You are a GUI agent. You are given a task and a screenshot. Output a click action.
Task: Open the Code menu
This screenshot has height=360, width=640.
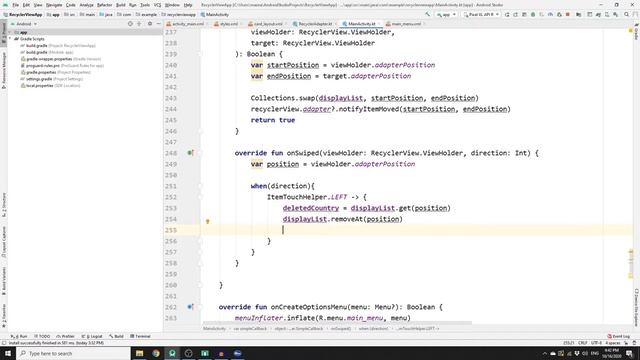tap(71, 5)
